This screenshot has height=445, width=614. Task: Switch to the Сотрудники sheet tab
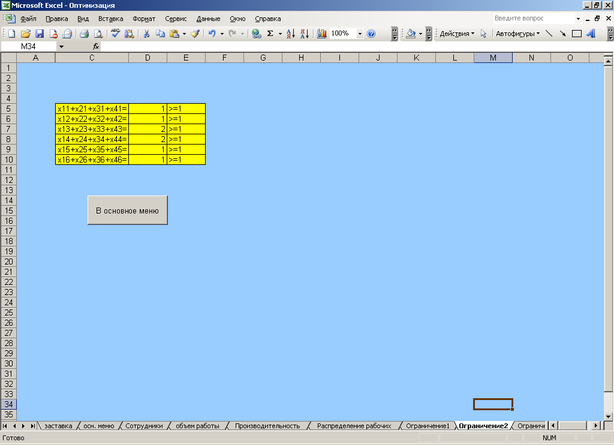pyautogui.click(x=143, y=425)
